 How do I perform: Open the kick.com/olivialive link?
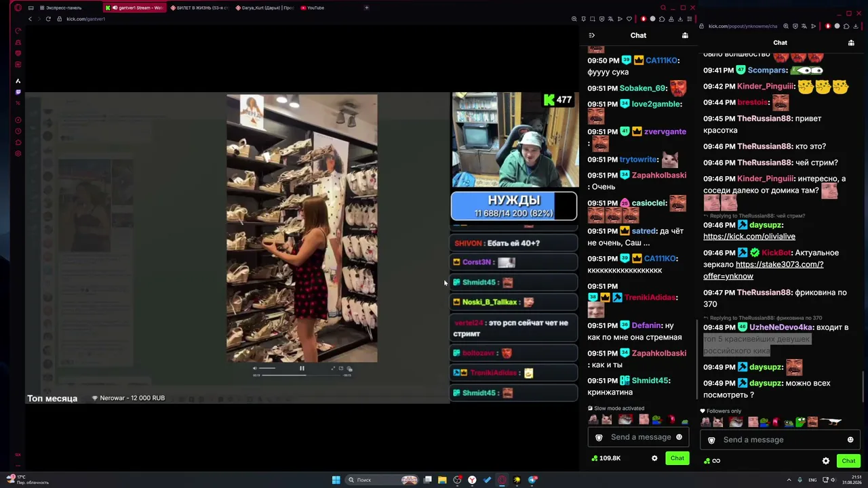[x=749, y=237]
